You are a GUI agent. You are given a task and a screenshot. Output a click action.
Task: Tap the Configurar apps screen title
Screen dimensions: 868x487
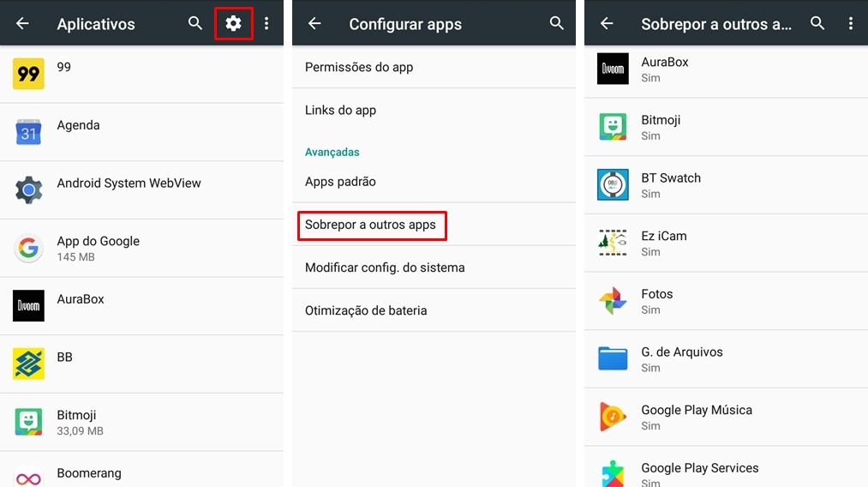405,24
